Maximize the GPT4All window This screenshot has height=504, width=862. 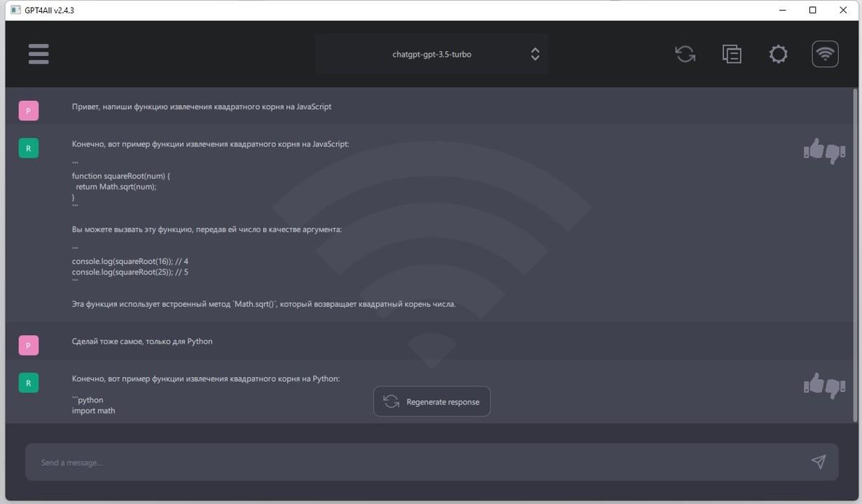point(813,10)
